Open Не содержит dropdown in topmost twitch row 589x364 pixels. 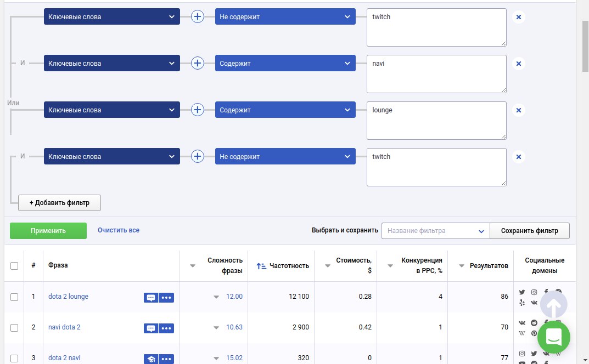coord(285,16)
